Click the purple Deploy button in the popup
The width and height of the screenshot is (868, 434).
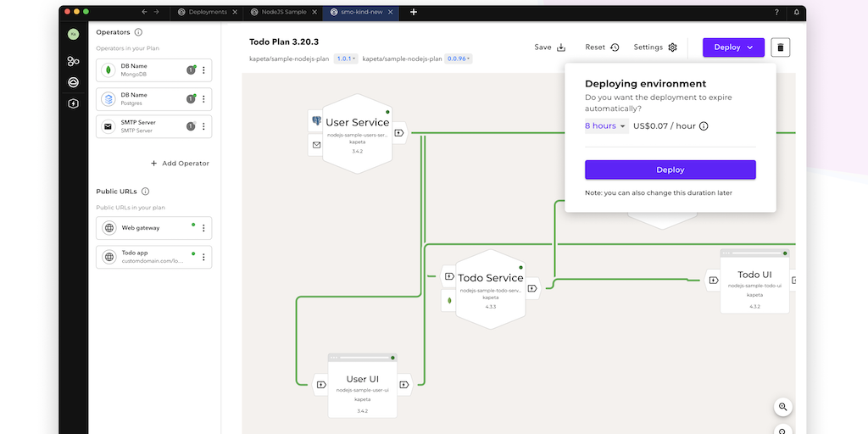tap(670, 170)
